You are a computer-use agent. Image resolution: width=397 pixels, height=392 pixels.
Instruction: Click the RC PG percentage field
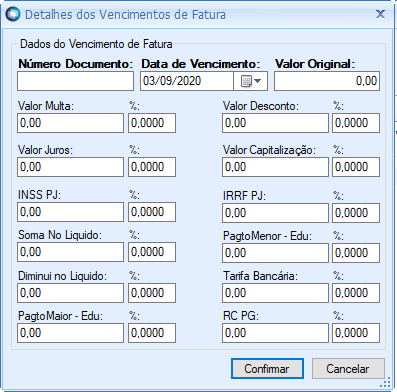coord(356,333)
